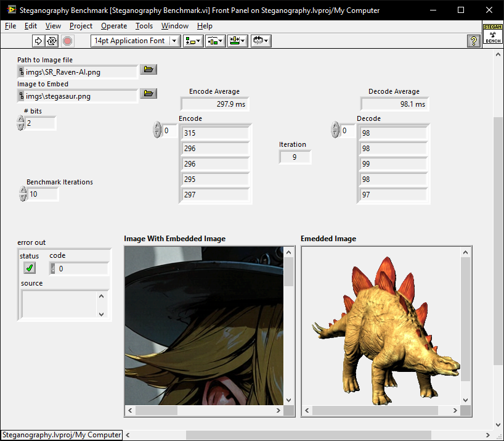Open the Distribute Objects tool

[214, 41]
